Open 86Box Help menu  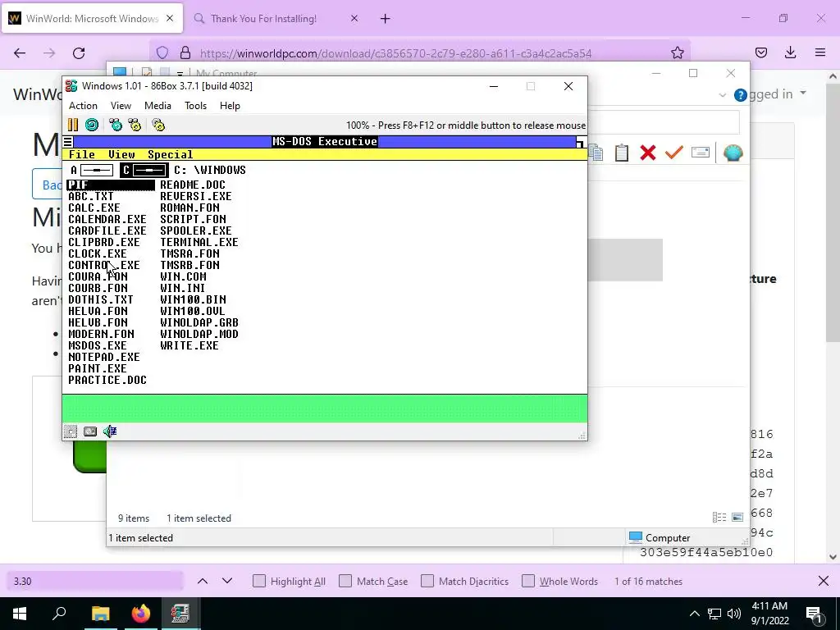[230, 106]
